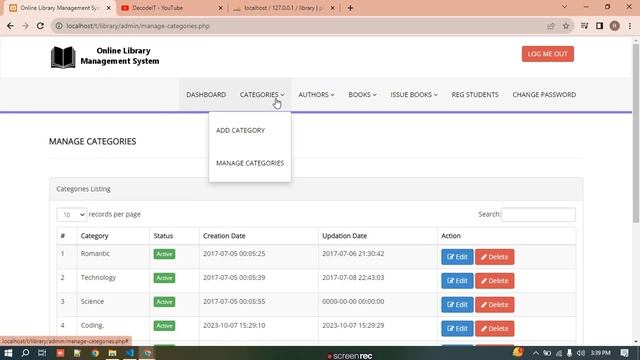
Task: Edit the Coding category
Action: pyautogui.click(x=457, y=329)
